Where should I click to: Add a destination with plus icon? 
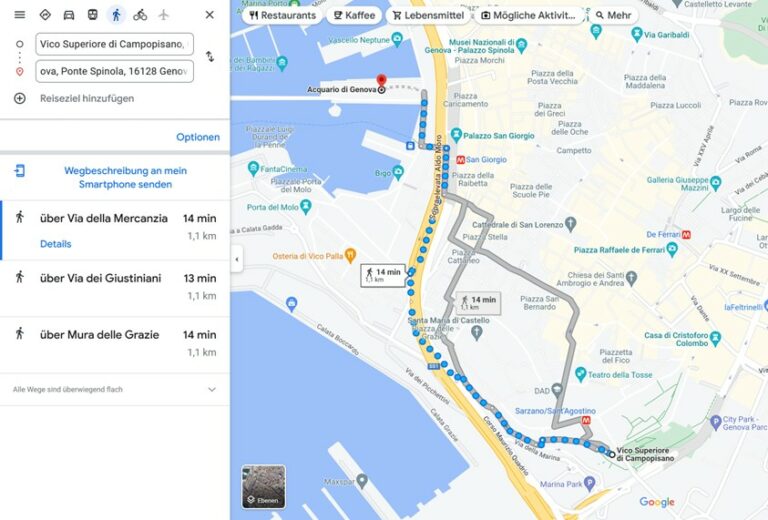point(20,98)
